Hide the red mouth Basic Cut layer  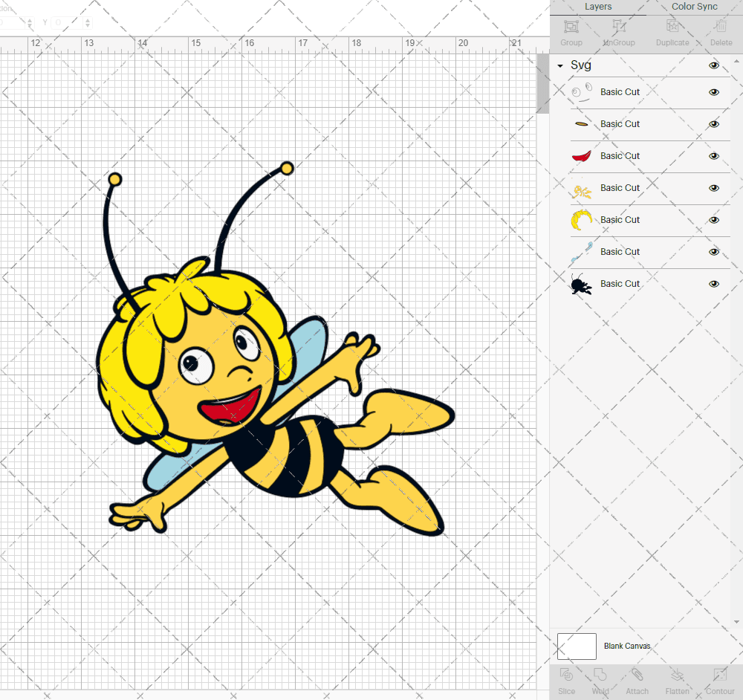[x=714, y=156]
